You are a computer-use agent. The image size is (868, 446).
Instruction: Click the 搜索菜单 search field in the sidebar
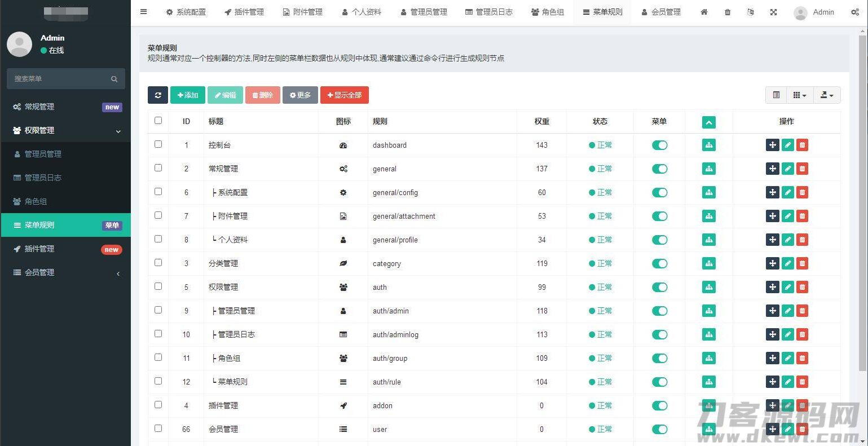point(60,79)
